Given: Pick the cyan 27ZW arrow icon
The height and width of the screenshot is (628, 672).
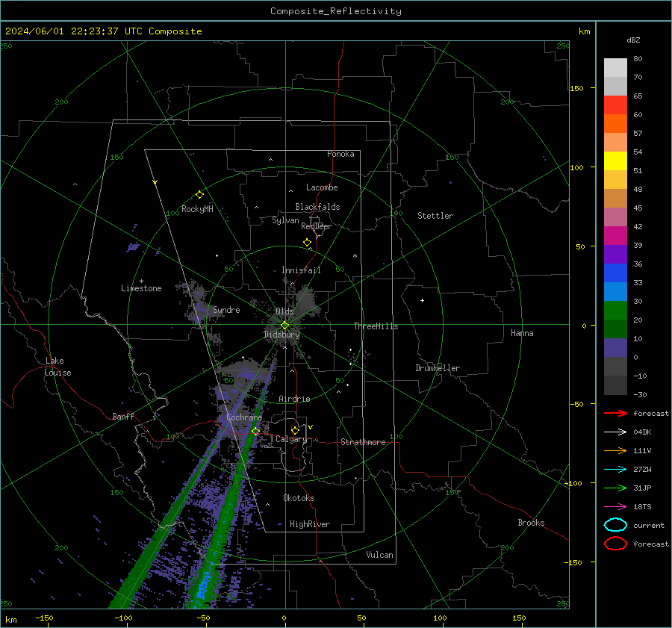Looking at the screenshot, I should (x=615, y=470).
